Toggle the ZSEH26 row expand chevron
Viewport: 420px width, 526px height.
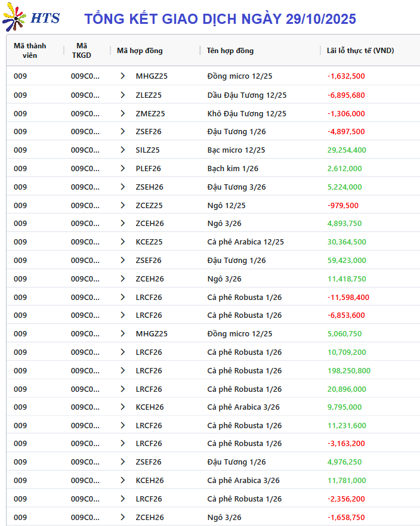(123, 187)
